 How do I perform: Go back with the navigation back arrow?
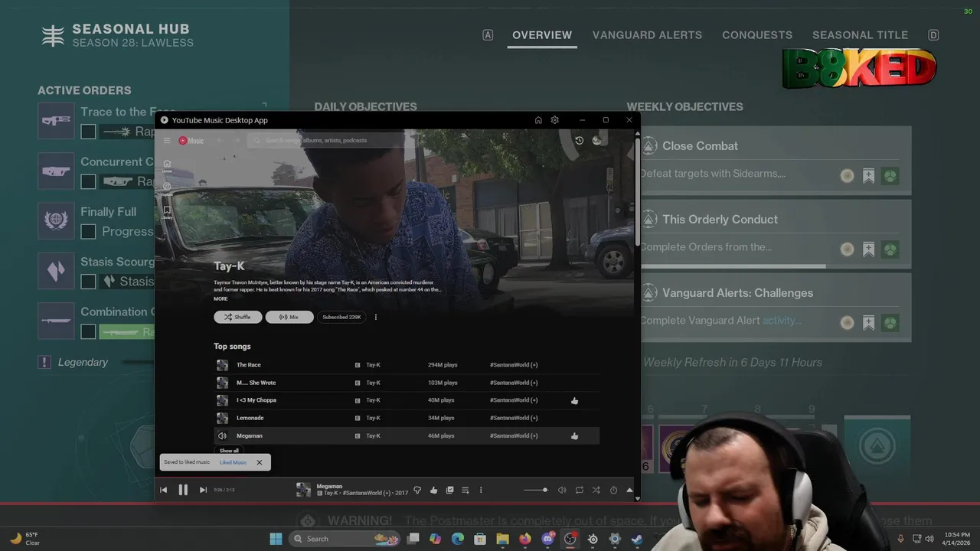pyautogui.click(x=220, y=140)
